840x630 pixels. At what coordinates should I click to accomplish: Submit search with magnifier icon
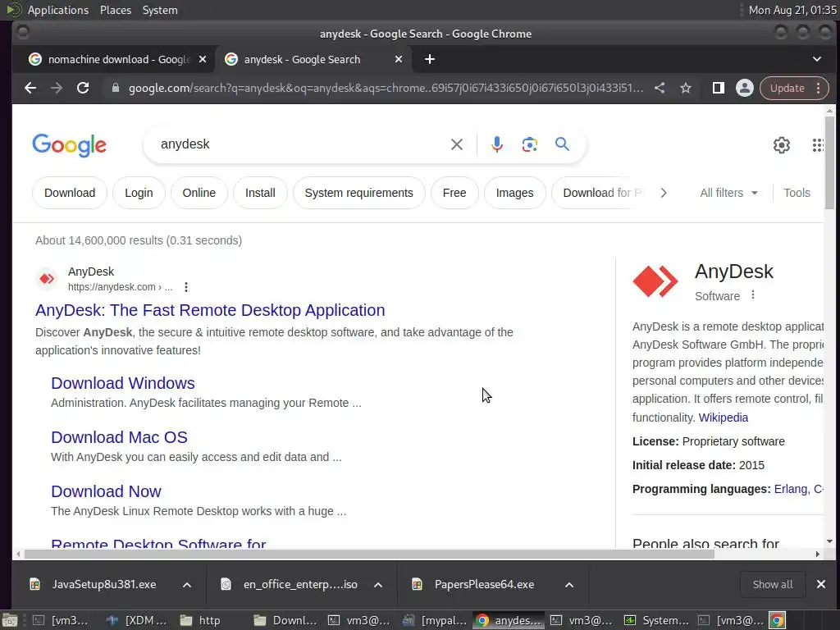pos(562,144)
